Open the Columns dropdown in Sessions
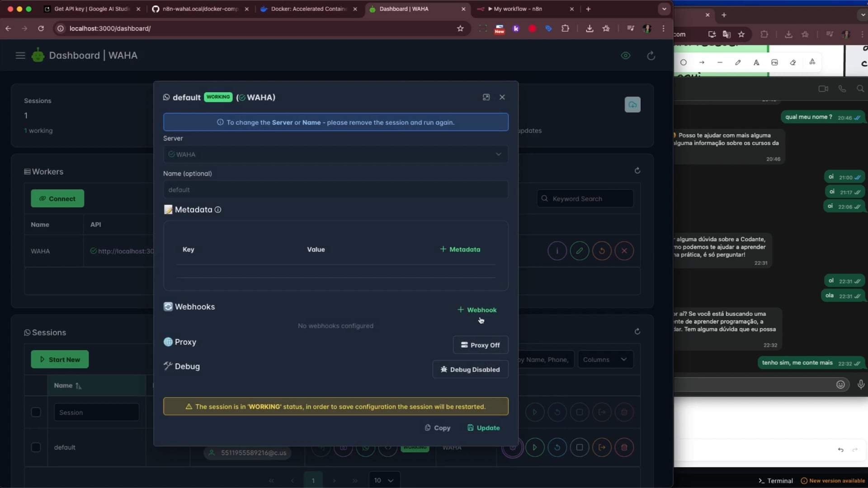 (x=605, y=360)
